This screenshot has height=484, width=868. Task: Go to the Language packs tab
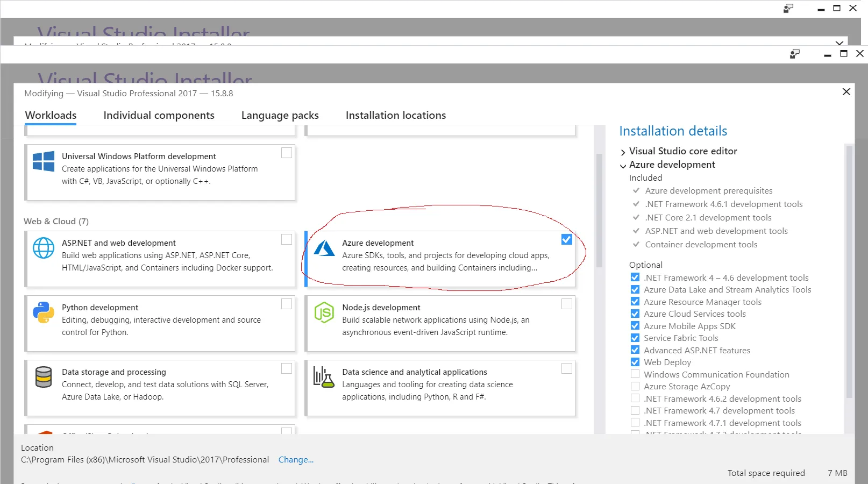280,115
